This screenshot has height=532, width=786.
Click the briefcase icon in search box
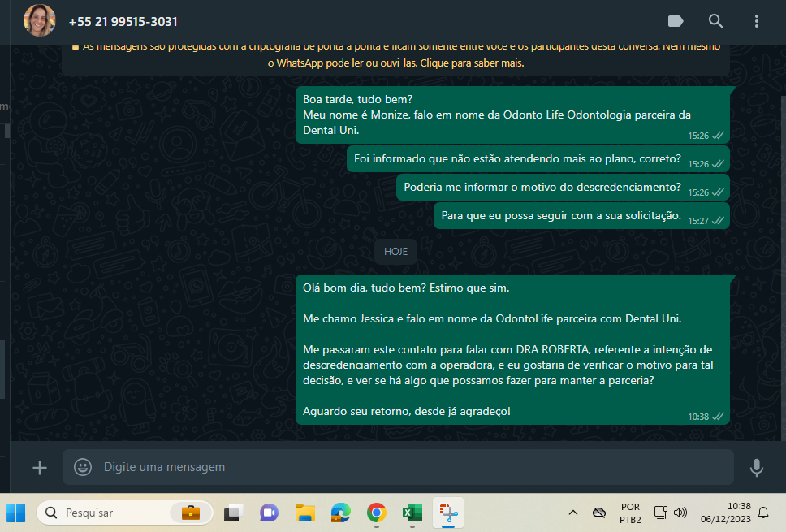pyautogui.click(x=191, y=513)
